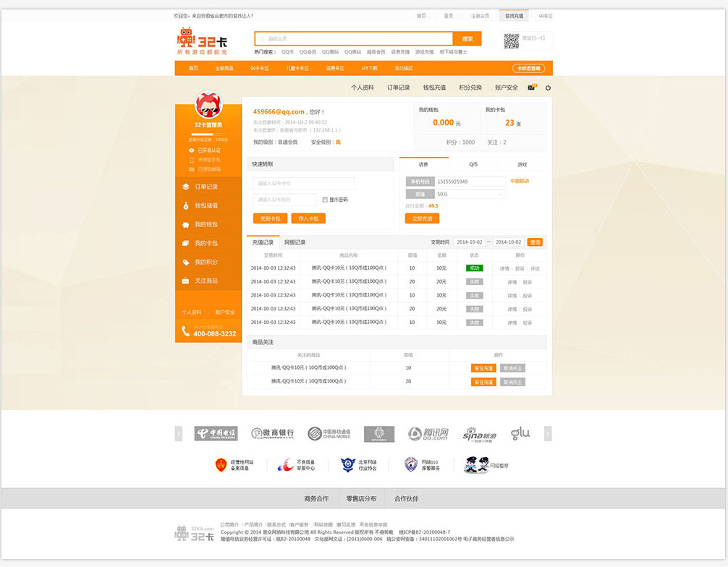Click 取消关注 for the 面值 20 item
The image size is (728, 567).
click(x=512, y=382)
